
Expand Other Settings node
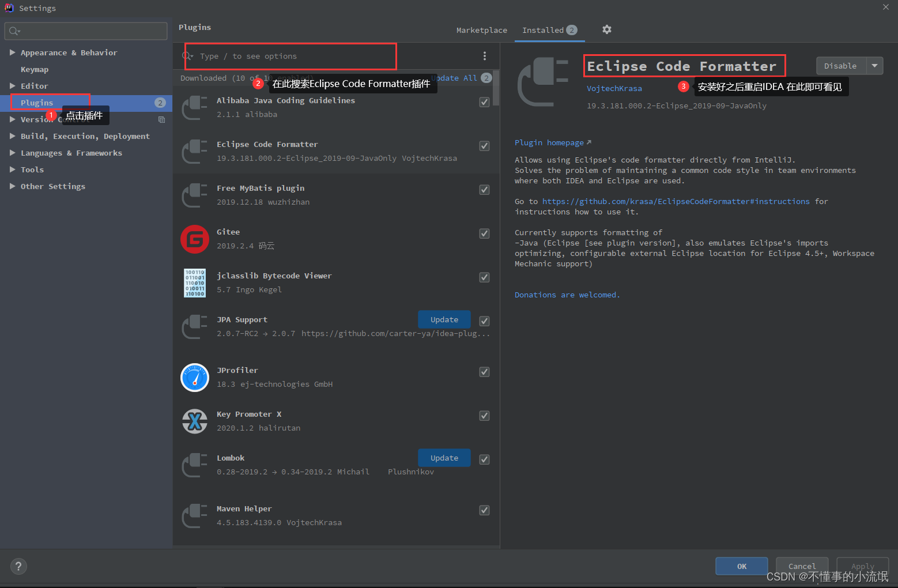[x=12, y=186]
